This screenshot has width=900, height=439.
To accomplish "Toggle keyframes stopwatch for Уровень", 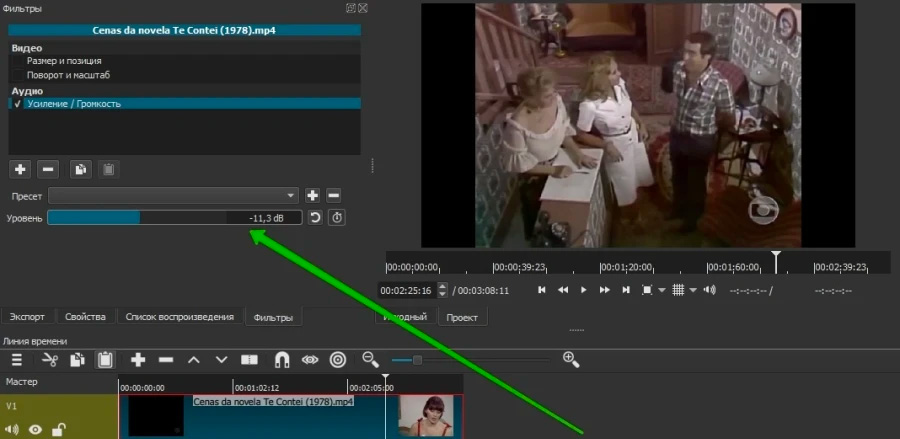I will tap(337, 217).
